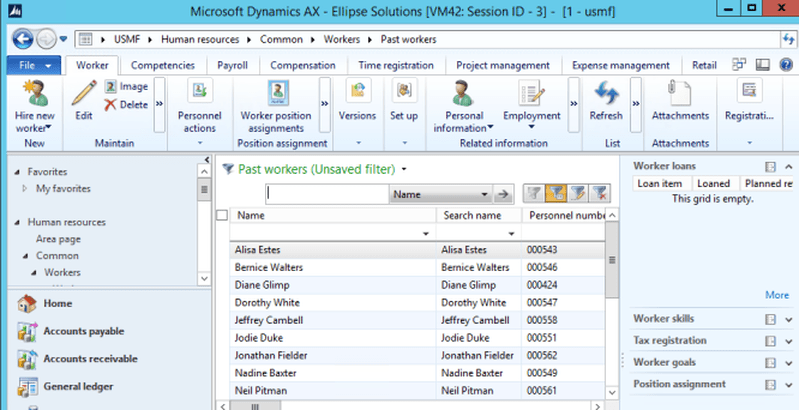Click the worker Image button
Viewport: 799px width, 410px height.
pyautogui.click(x=126, y=87)
